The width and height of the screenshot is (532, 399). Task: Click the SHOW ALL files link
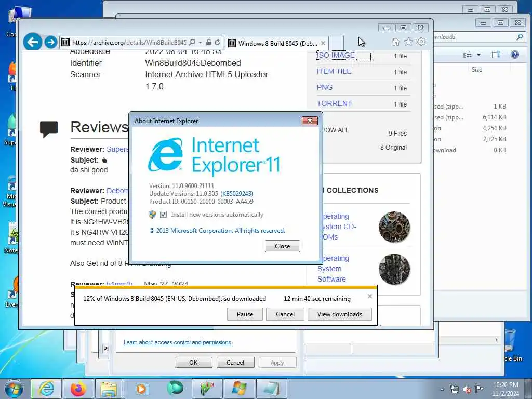pyautogui.click(x=336, y=130)
